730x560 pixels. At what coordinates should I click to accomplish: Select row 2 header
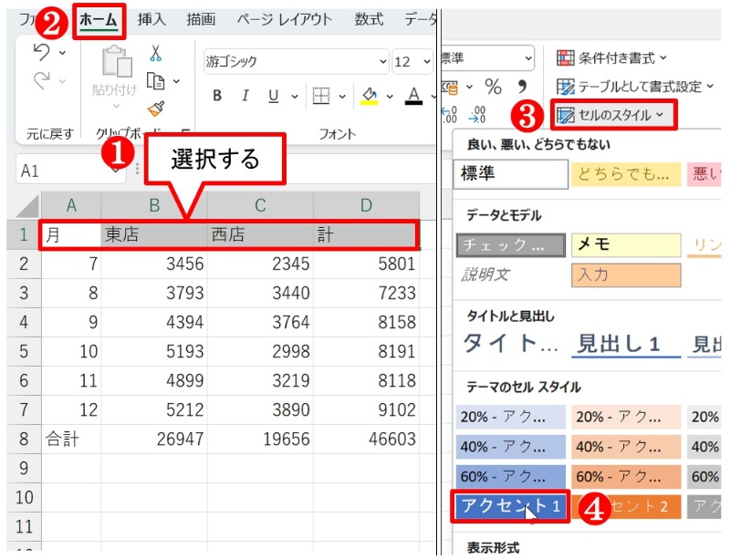[24, 264]
